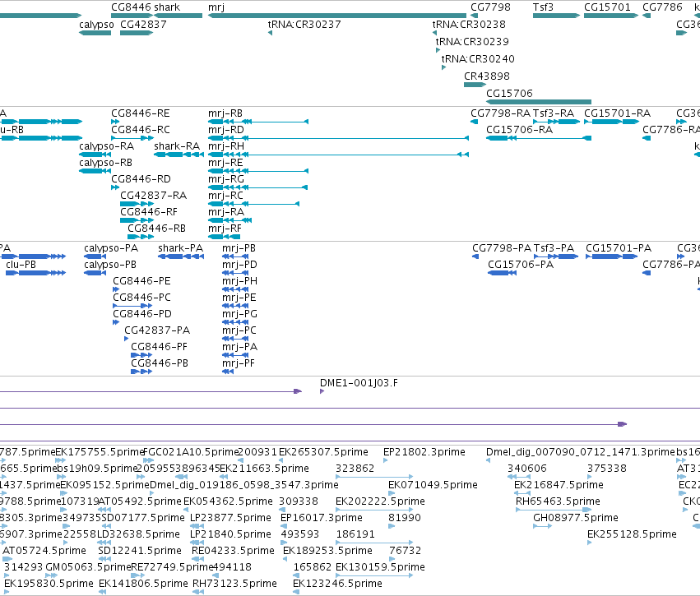Open protein CG42837-PA
700x596 pixels.
click(x=127, y=339)
